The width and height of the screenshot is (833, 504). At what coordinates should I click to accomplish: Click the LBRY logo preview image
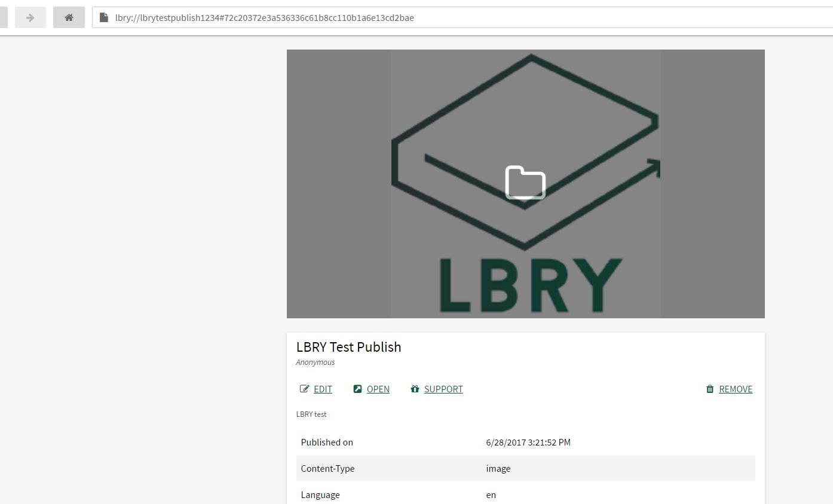(x=526, y=184)
